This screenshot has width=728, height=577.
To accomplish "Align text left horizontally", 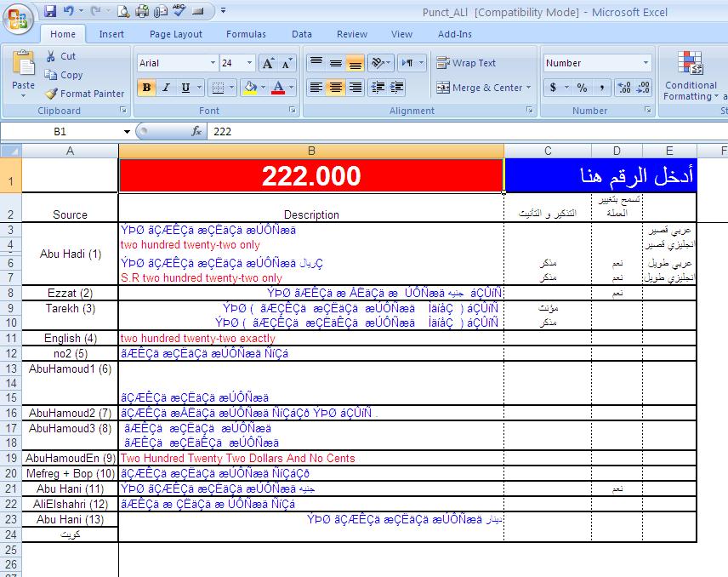I will point(316,88).
